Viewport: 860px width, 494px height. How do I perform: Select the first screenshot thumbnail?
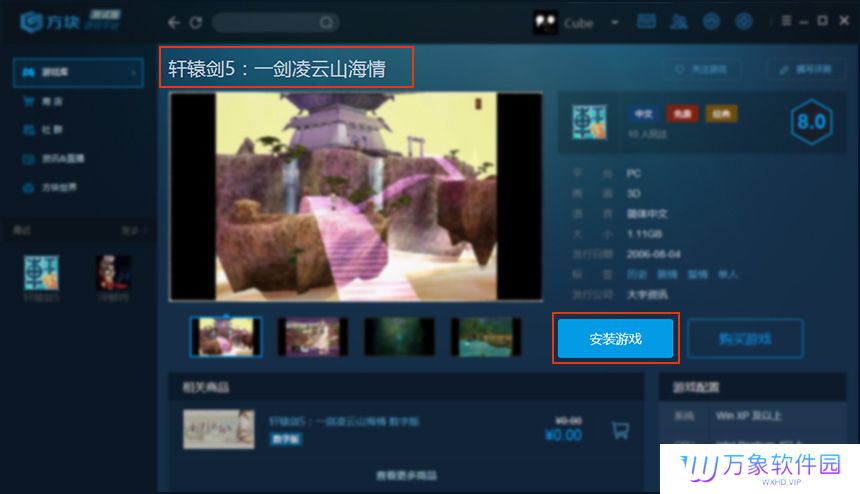click(226, 337)
